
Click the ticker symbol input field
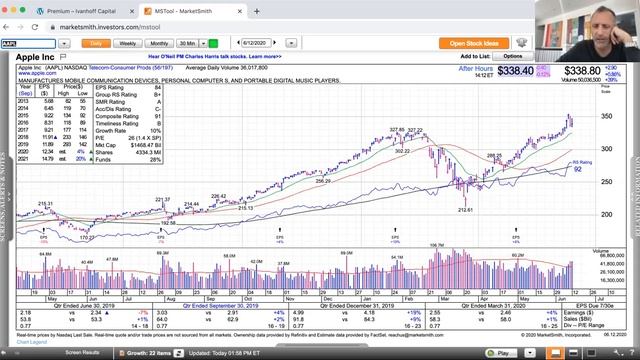pyautogui.click(x=28, y=43)
